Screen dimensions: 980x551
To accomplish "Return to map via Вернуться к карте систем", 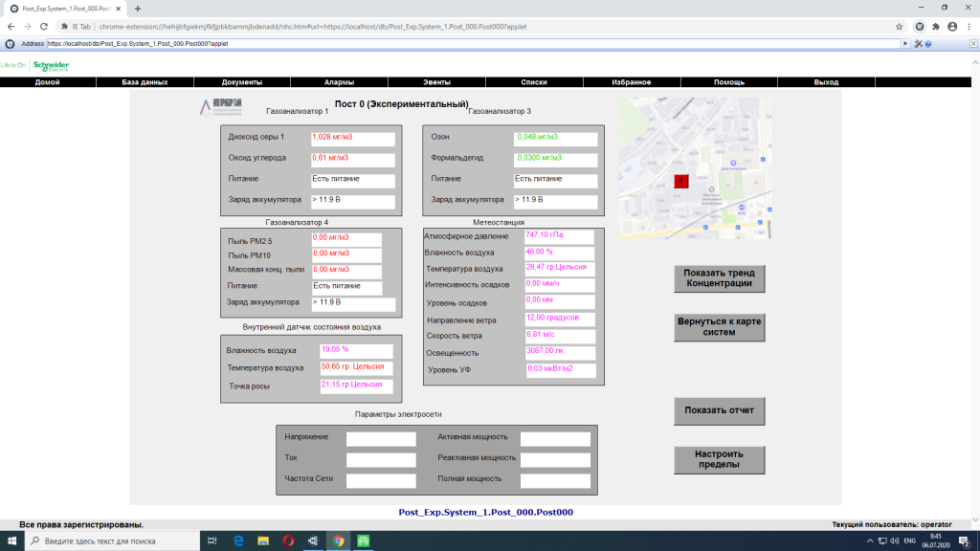I will coord(719,327).
